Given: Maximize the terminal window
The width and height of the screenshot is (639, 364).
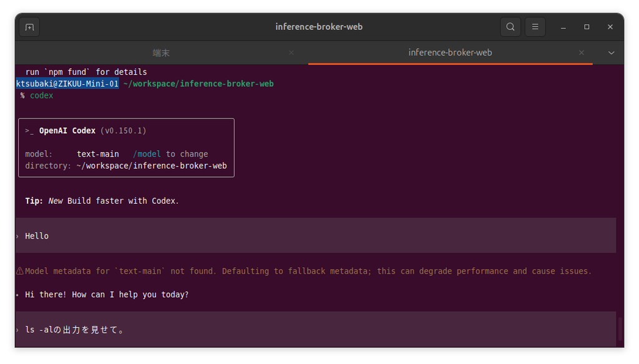Looking at the screenshot, I should 587,27.
